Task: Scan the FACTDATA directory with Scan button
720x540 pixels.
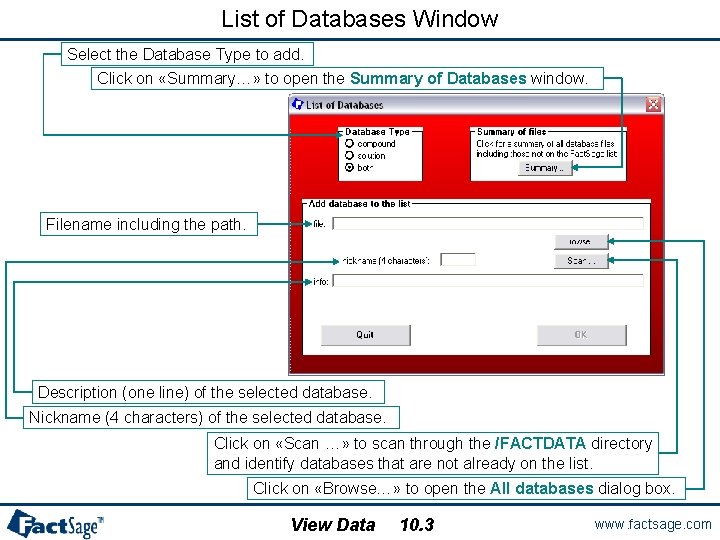Action: 581,261
